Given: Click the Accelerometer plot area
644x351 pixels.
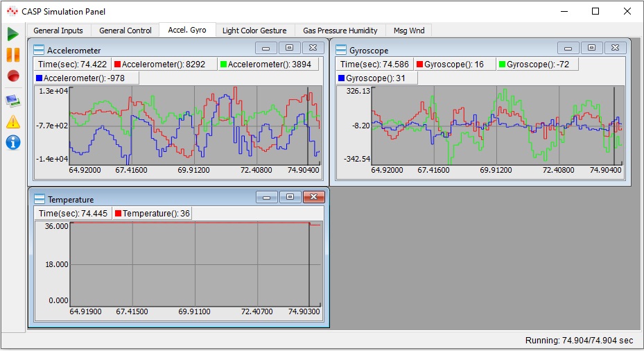Looking at the screenshot, I should (x=195, y=126).
